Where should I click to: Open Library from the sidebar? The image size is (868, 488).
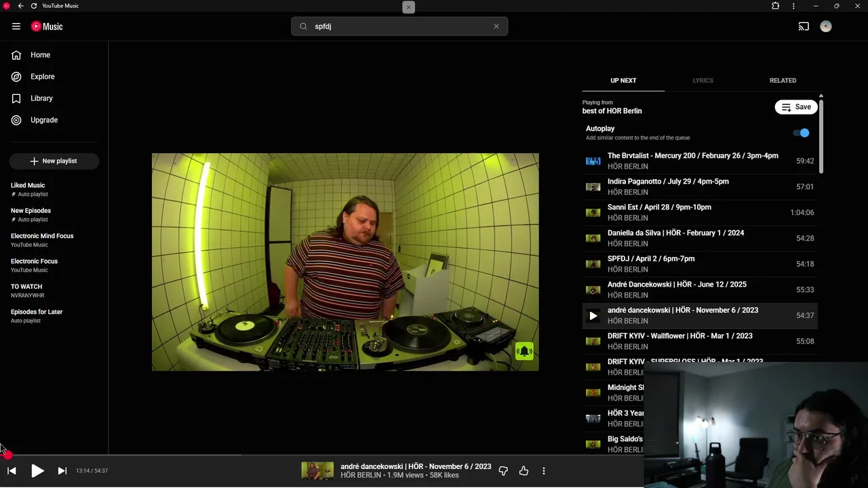click(41, 98)
